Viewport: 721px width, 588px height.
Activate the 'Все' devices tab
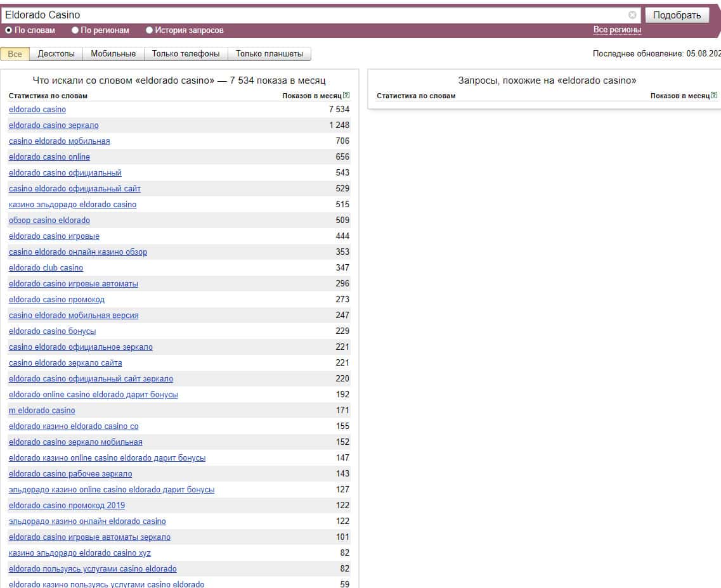tap(15, 54)
